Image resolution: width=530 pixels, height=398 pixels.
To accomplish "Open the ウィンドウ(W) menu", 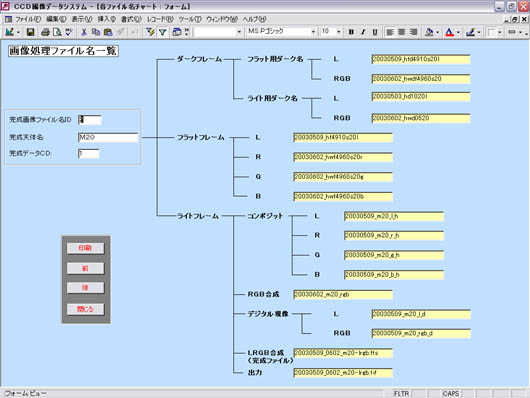I will [x=222, y=19].
